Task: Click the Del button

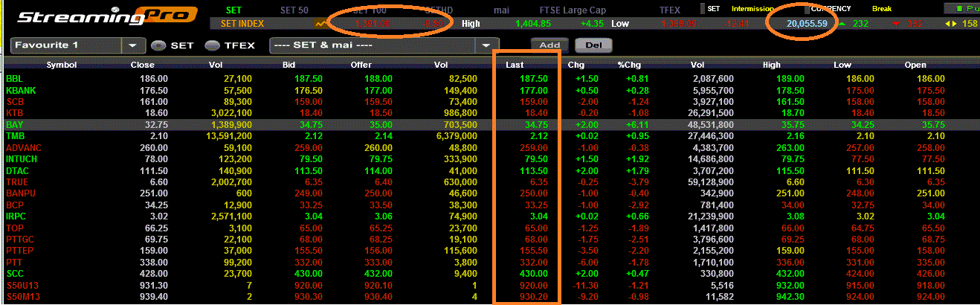Action: 593,45
